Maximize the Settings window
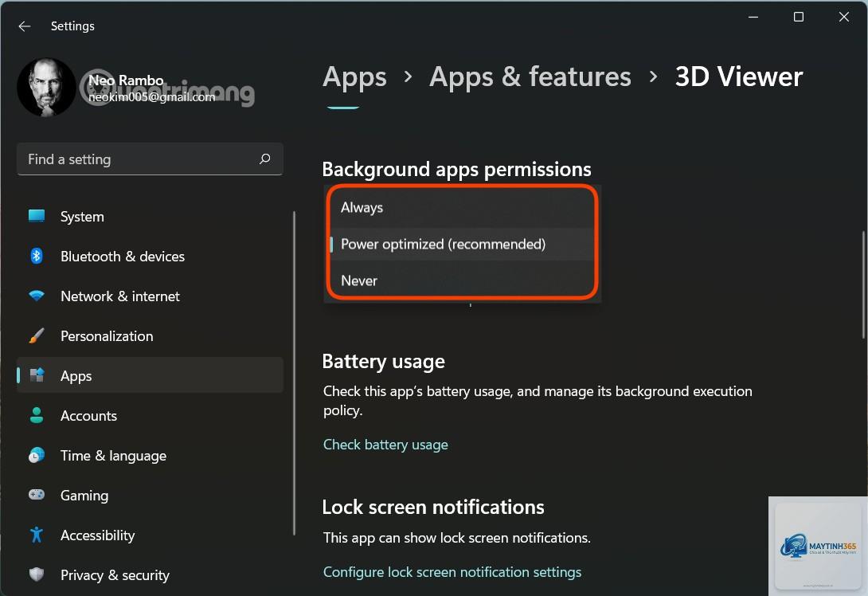Screen dimensions: 868x596 point(798,18)
